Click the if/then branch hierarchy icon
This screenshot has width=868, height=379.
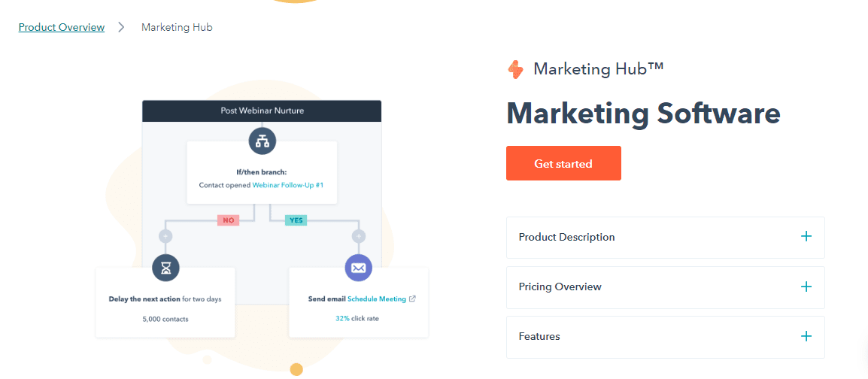(262, 141)
